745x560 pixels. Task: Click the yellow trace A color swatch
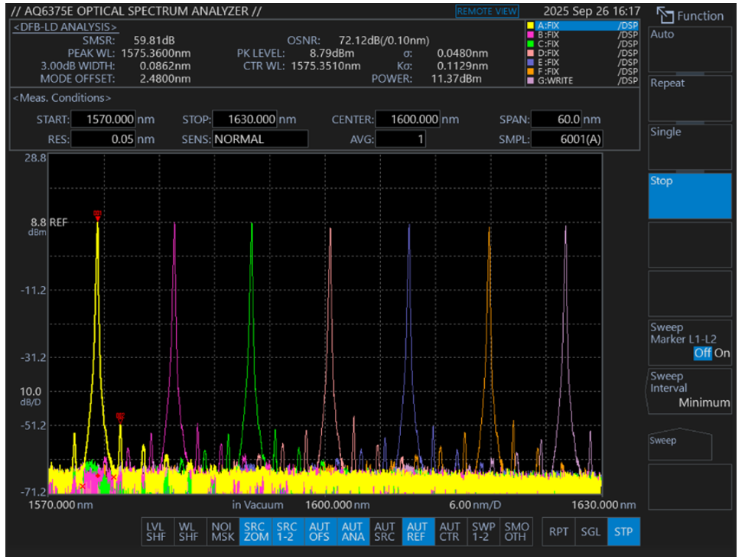pos(531,25)
